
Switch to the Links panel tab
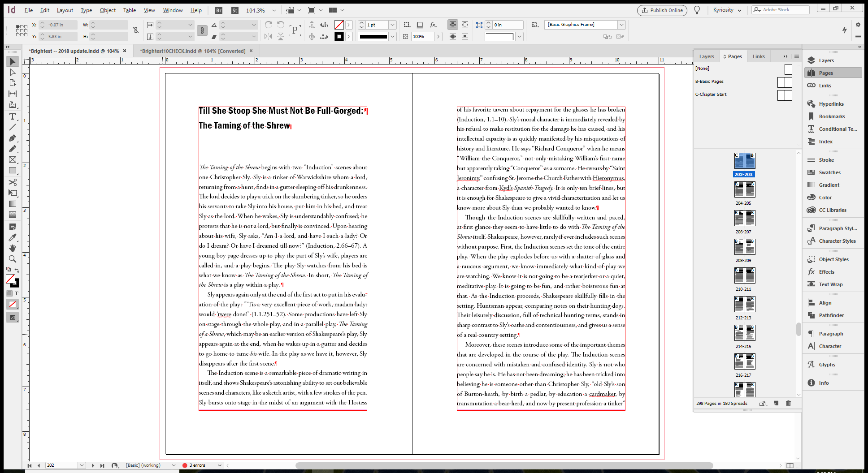coord(759,56)
